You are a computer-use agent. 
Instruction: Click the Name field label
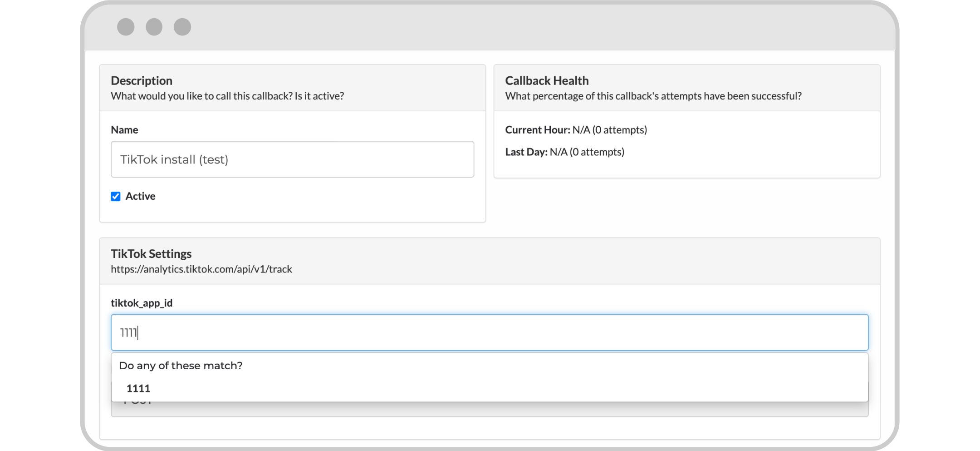(124, 130)
